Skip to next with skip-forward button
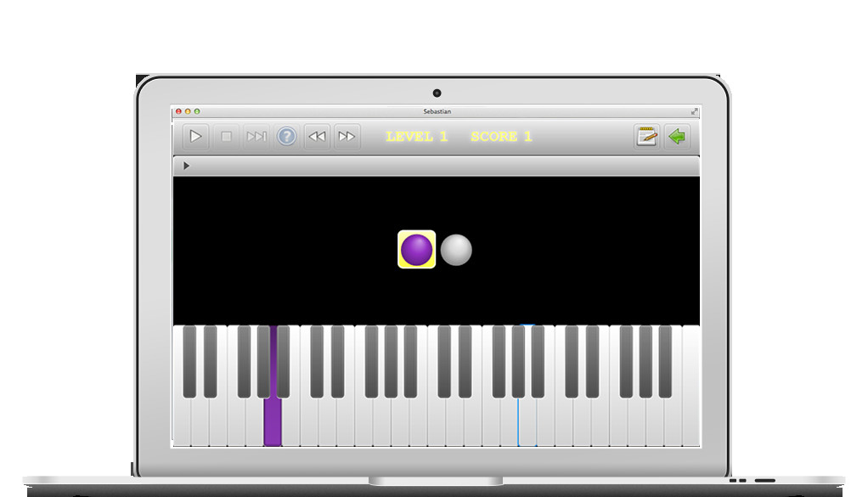The width and height of the screenshot is (868, 497). [256, 136]
